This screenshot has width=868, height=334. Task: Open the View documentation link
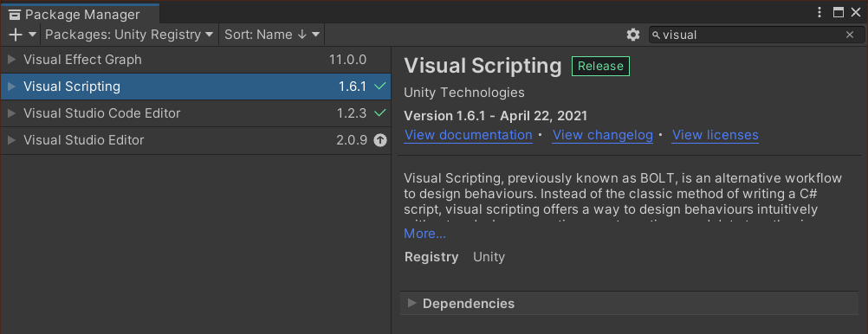pos(469,135)
